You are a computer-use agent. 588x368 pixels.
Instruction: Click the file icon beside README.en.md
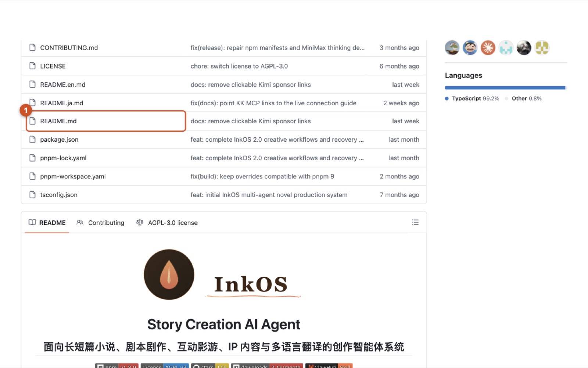click(x=32, y=84)
